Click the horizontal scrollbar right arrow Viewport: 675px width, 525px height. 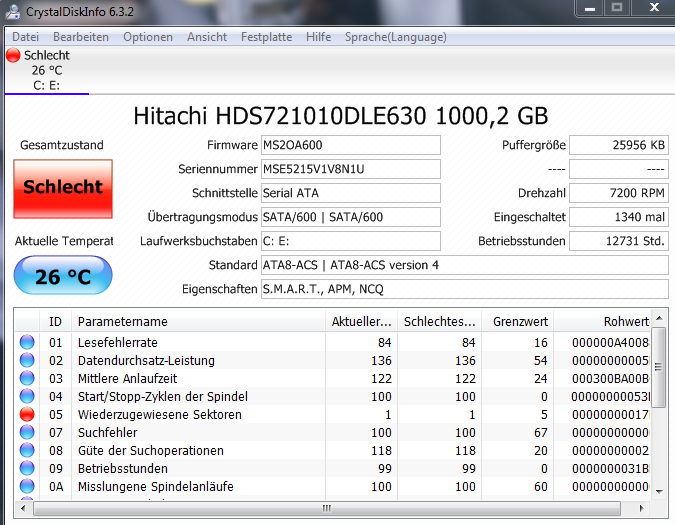coord(641,508)
